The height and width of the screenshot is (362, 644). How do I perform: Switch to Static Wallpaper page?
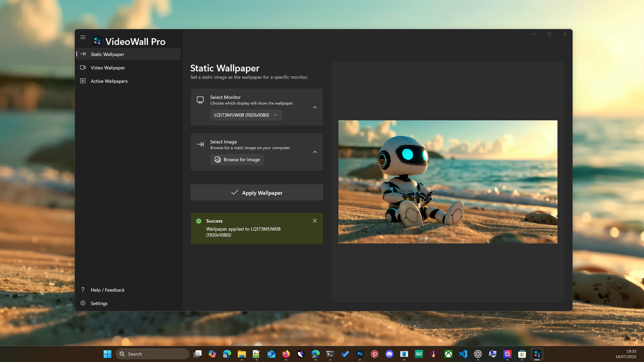[128, 54]
